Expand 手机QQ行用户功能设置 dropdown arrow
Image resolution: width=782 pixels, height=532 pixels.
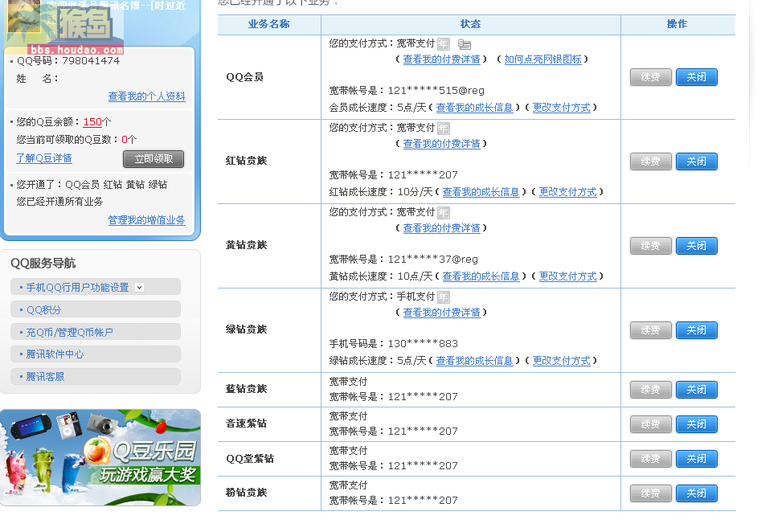pos(140,287)
